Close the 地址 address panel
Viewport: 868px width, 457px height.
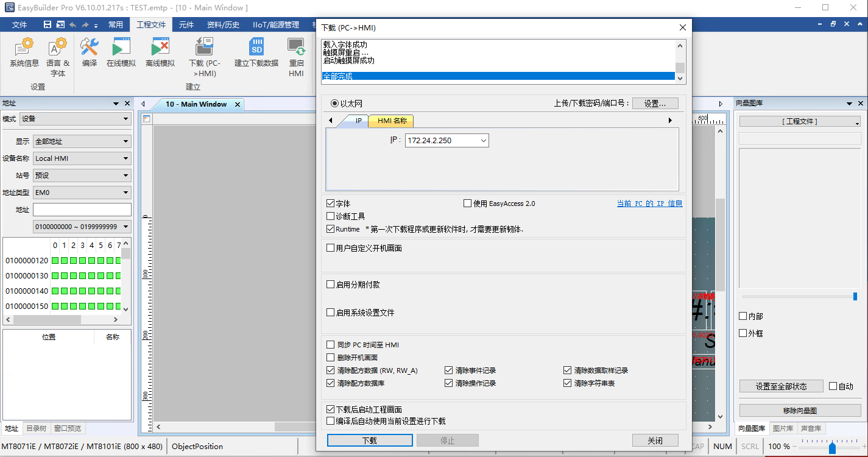127,104
